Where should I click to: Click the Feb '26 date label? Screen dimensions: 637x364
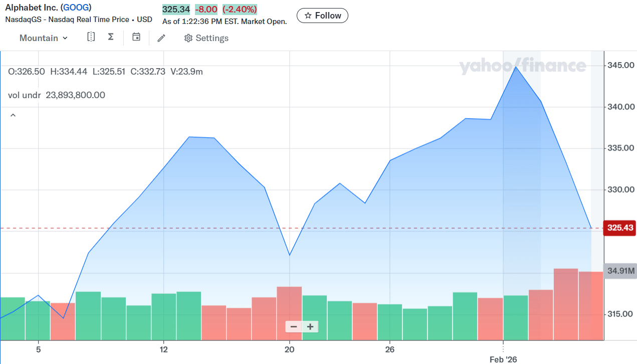point(503,359)
